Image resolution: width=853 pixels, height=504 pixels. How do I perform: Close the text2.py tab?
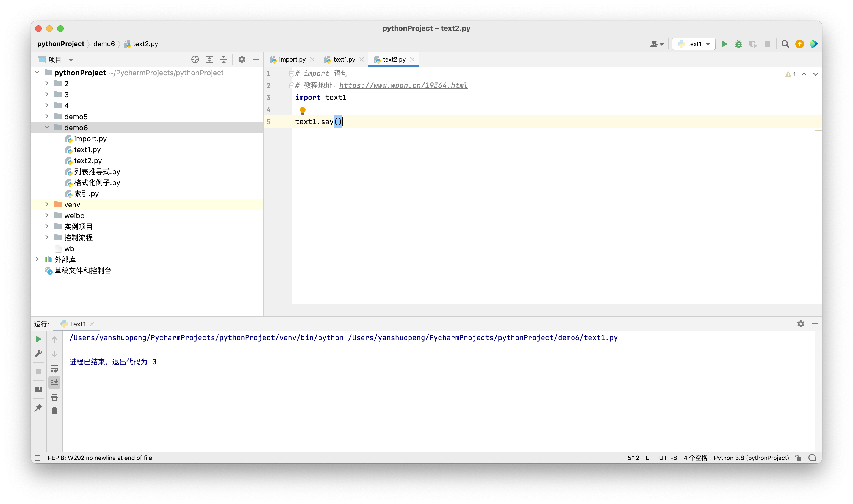(x=412, y=59)
